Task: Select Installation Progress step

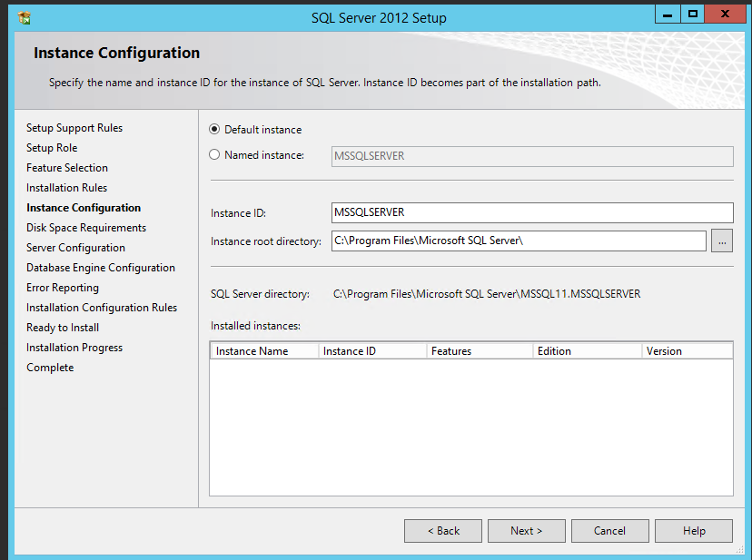Action: pos(74,348)
